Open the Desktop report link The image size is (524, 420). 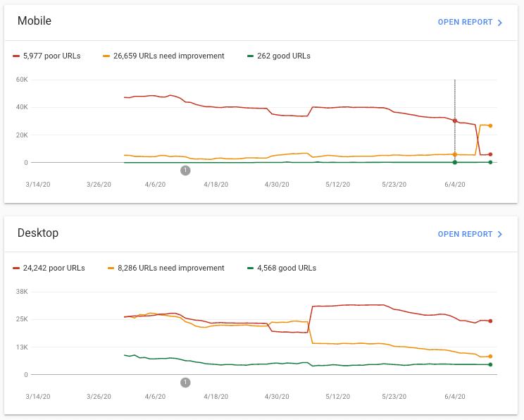click(x=465, y=234)
